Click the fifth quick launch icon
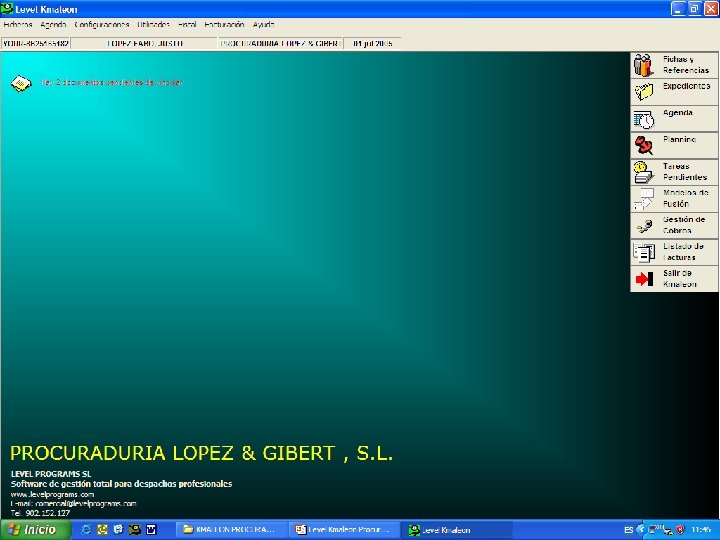Viewport: 720px width, 540px height. pos(151,530)
